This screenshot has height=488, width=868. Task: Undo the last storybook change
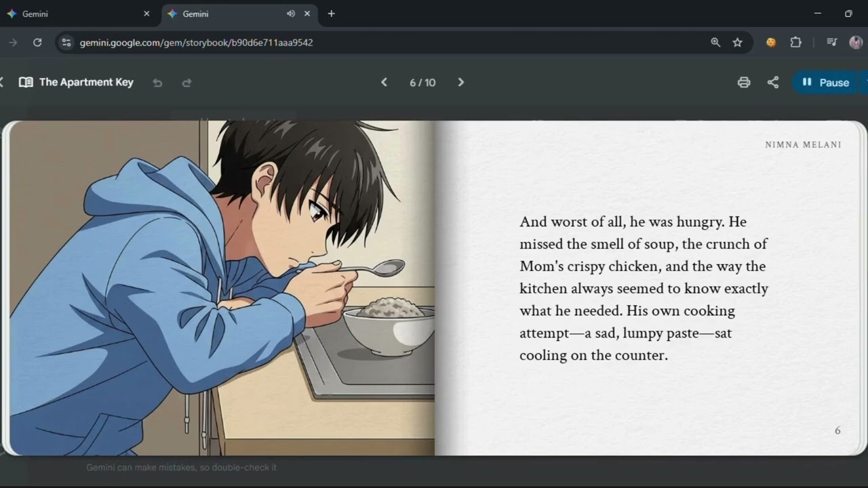157,83
